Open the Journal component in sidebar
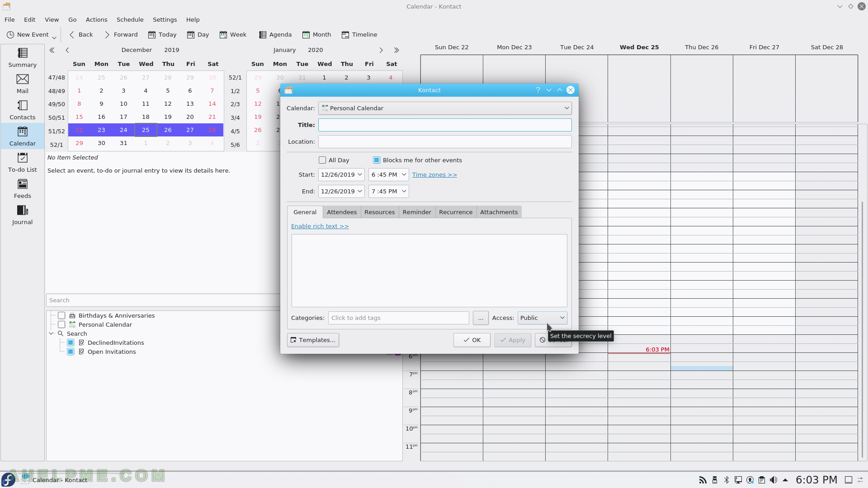 click(22, 215)
